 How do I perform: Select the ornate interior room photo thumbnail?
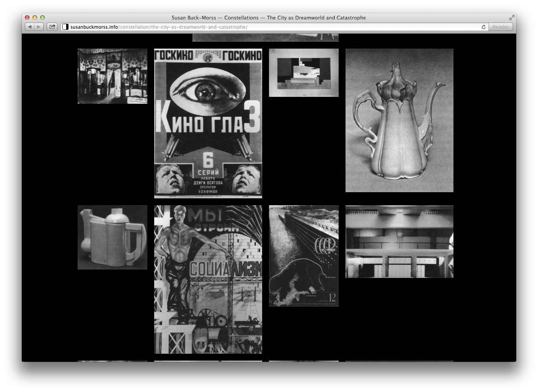tap(112, 76)
